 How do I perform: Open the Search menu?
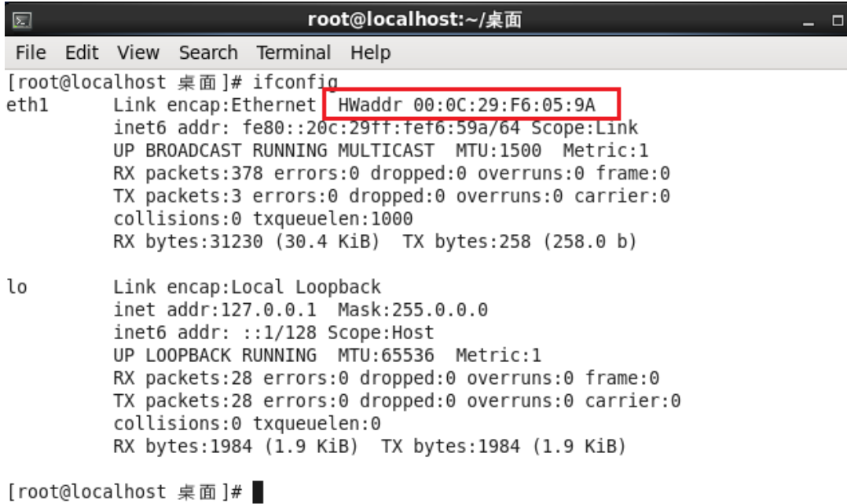[x=208, y=53]
